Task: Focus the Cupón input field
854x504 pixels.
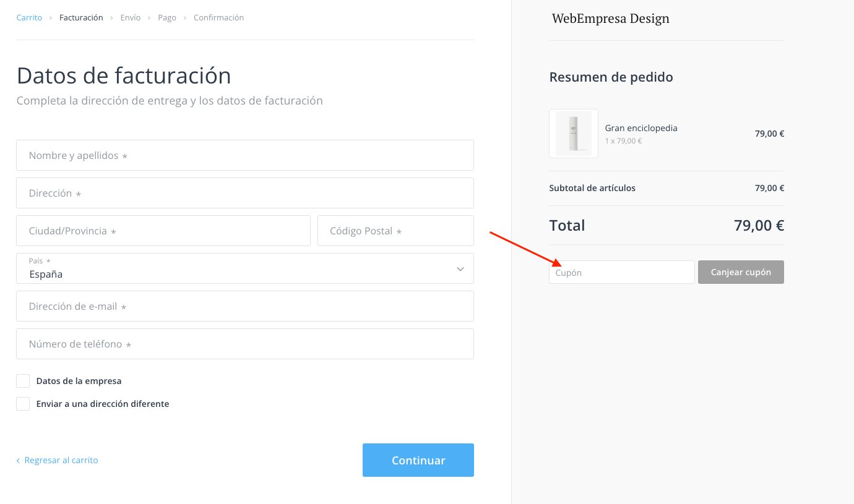Action: pos(622,272)
